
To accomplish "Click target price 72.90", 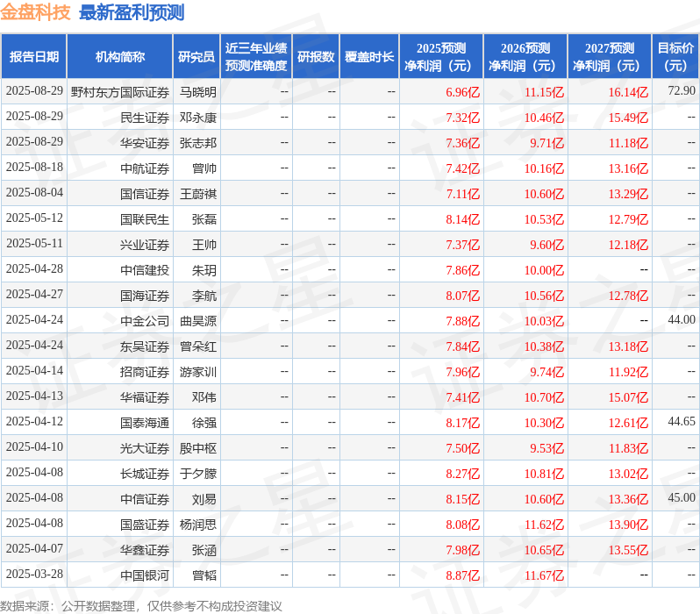I will tap(682, 91).
